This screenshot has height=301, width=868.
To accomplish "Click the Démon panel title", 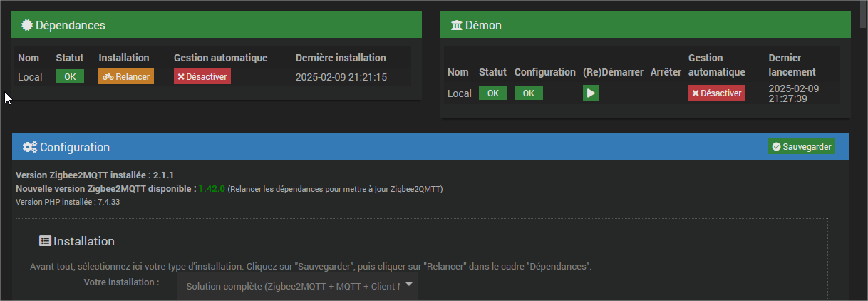I will coord(483,25).
